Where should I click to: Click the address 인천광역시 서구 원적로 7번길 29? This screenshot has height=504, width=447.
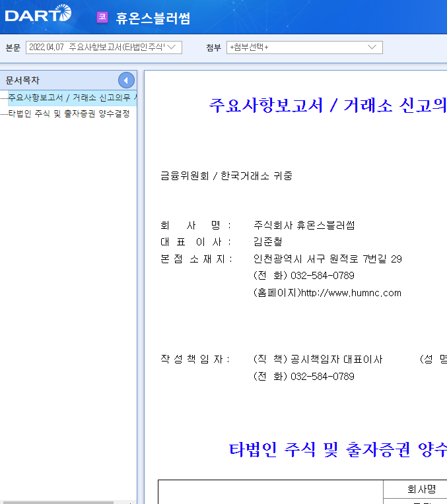[327, 259]
